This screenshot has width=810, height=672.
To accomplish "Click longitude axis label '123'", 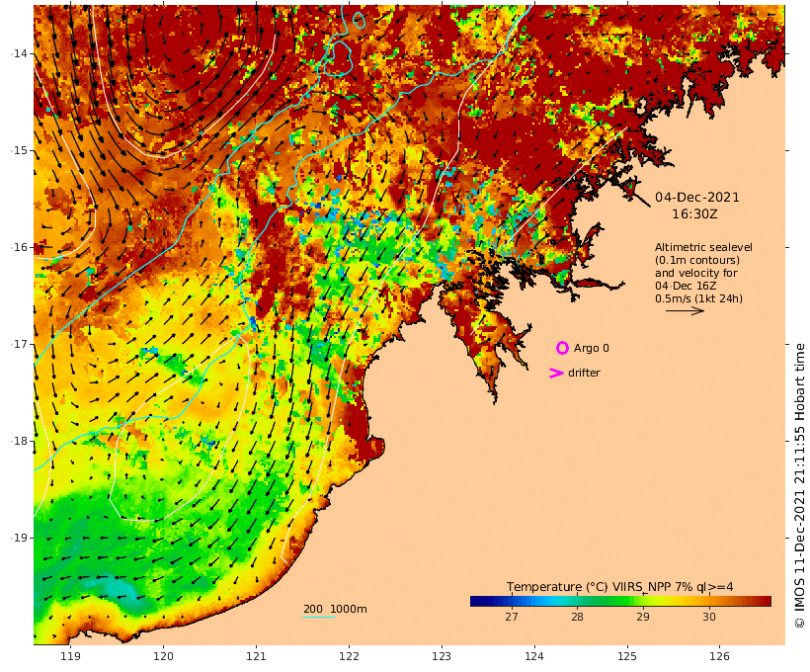I will coord(442,656).
